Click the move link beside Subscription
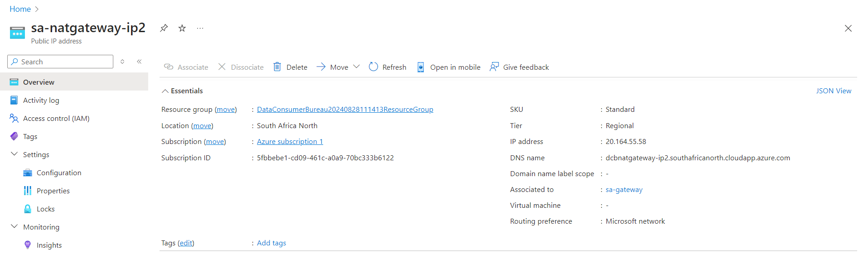 [x=215, y=142]
